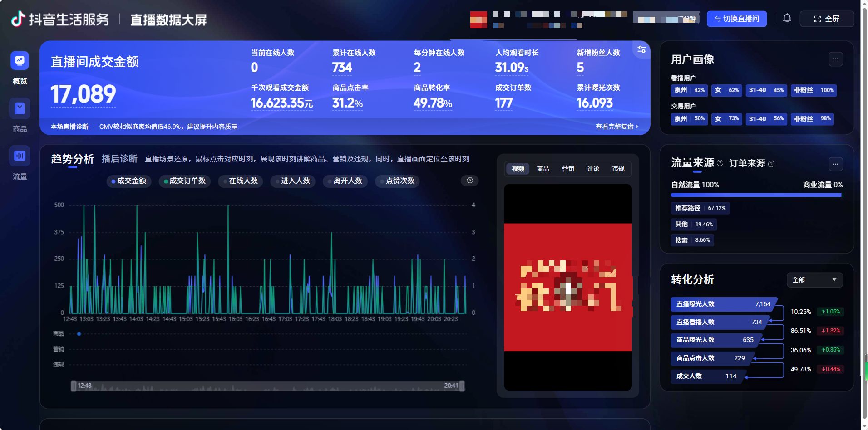Click the account avatar in header
The width and height of the screenshot is (868, 430).
478,20
